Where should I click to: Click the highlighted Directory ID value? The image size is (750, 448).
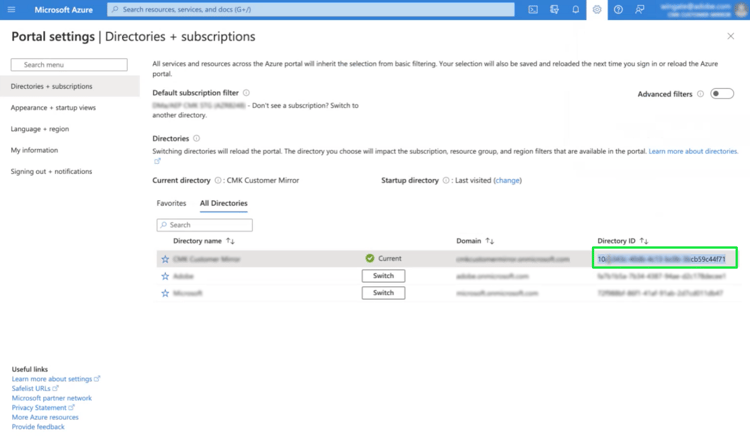point(664,258)
